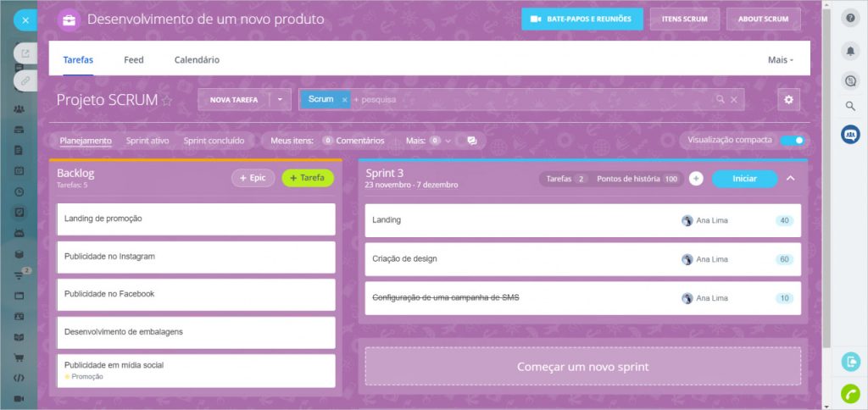Click story points 60 on Criação de design

click(784, 259)
